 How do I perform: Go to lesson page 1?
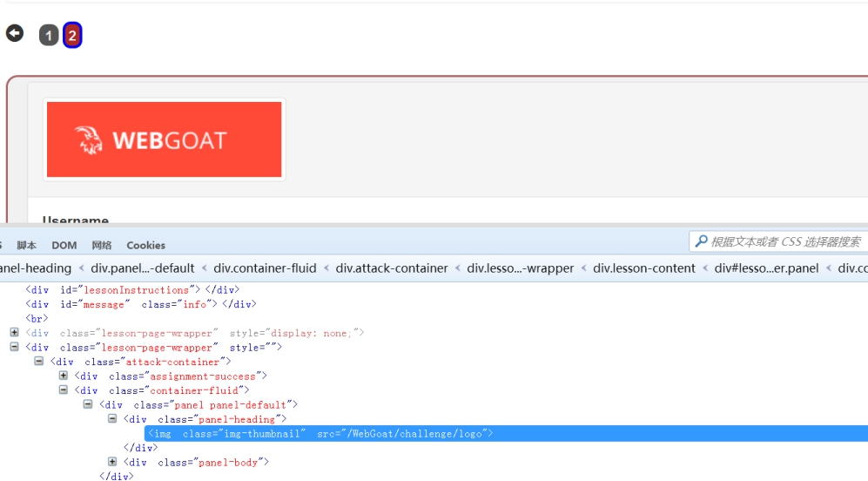click(49, 36)
